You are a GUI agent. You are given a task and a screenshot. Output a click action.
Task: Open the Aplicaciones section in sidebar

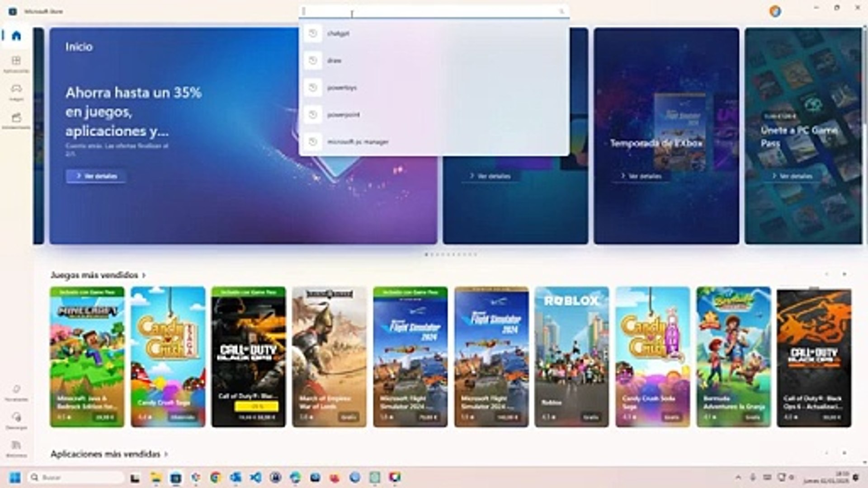(x=16, y=64)
